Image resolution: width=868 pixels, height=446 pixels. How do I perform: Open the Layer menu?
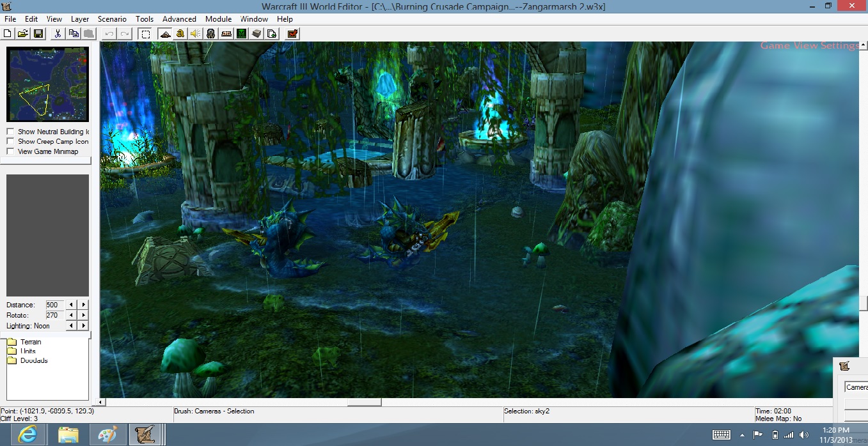pos(80,19)
